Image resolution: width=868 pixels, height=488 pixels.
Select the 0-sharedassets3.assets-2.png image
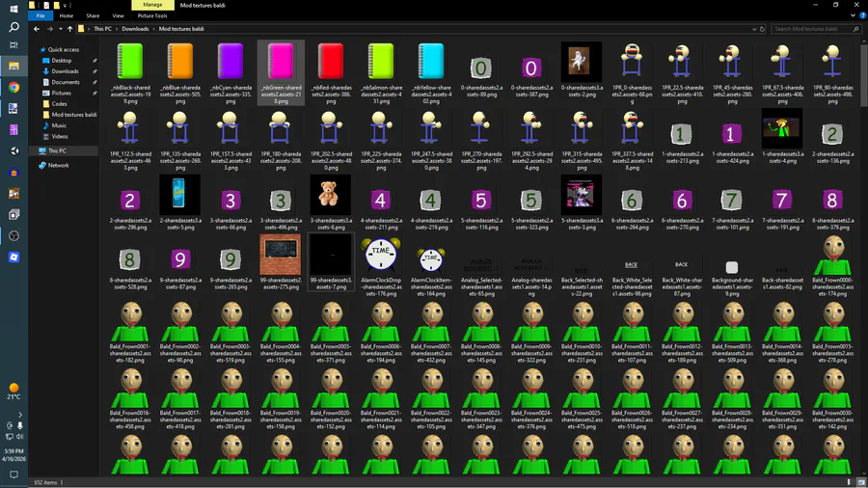coord(582,70)
